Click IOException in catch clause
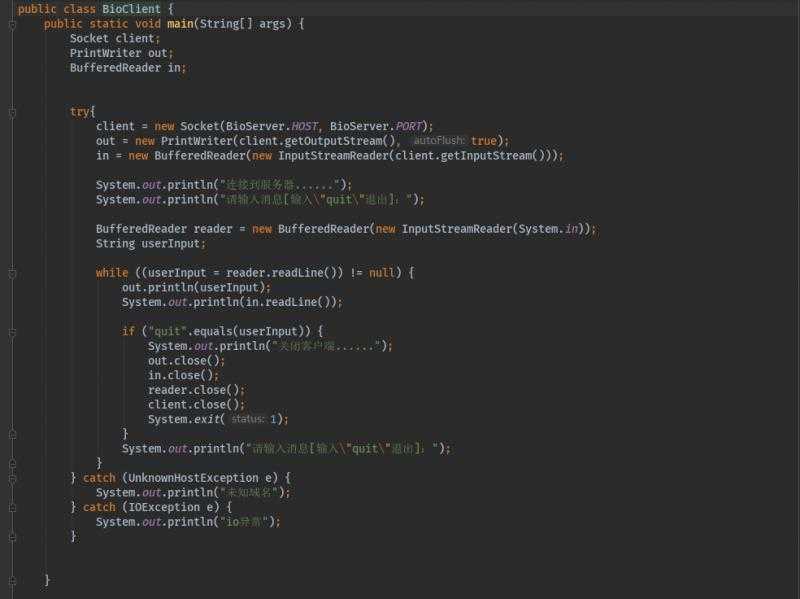The image size is (800, 599). pyautogui.click(x=164, y=507)
